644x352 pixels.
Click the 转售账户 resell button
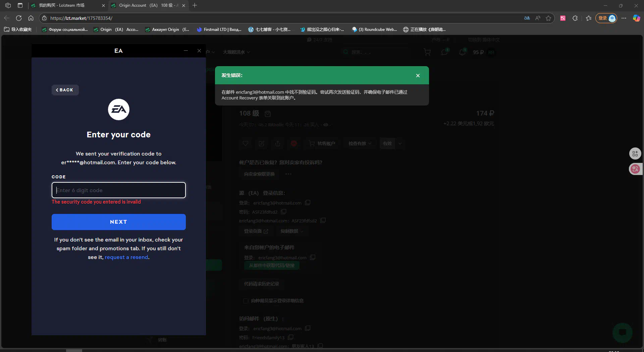pyautogui.click(x=322, y=143)
